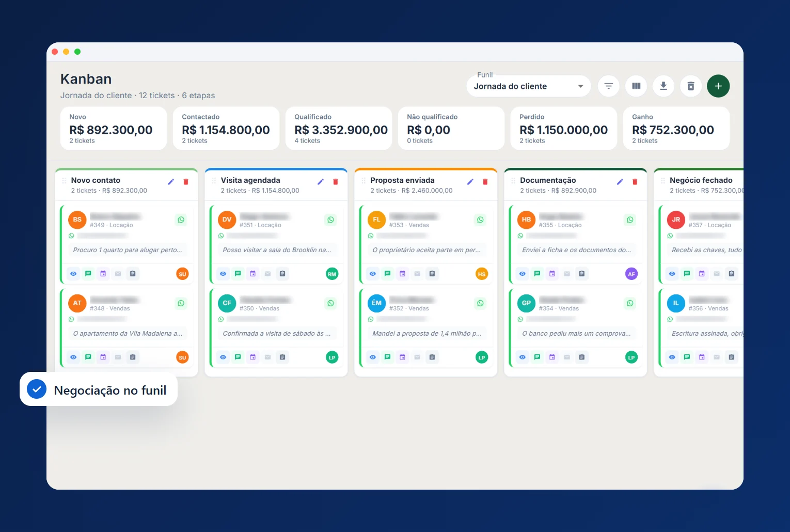The width and height of the screenshot is (790, 532).
Task: Edit the Visita agendada column
Action: point(321,182)
